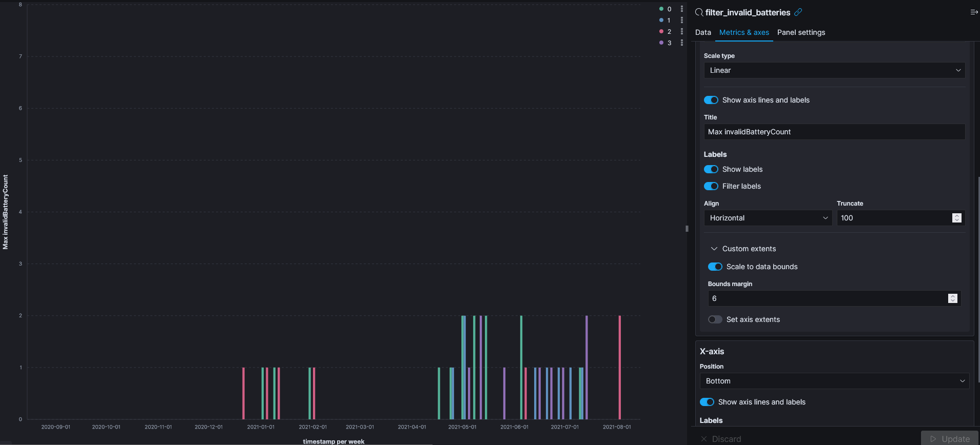Image resolution: width=980 pixels, height=445 pixels.
Task: Click the purple color dot for series 3
Action: [x=661, y=43]
